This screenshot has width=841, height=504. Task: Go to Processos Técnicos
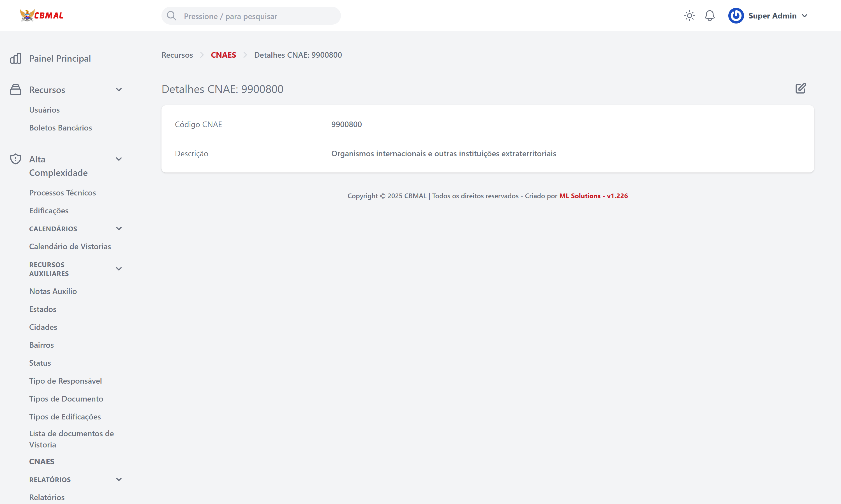click(63, 193)
